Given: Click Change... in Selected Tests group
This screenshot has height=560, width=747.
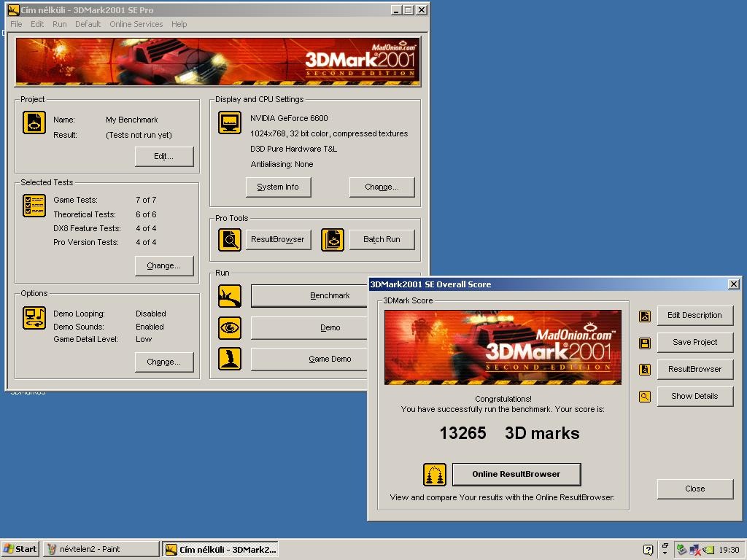Looking at the screenshot, I should [164, 265].
